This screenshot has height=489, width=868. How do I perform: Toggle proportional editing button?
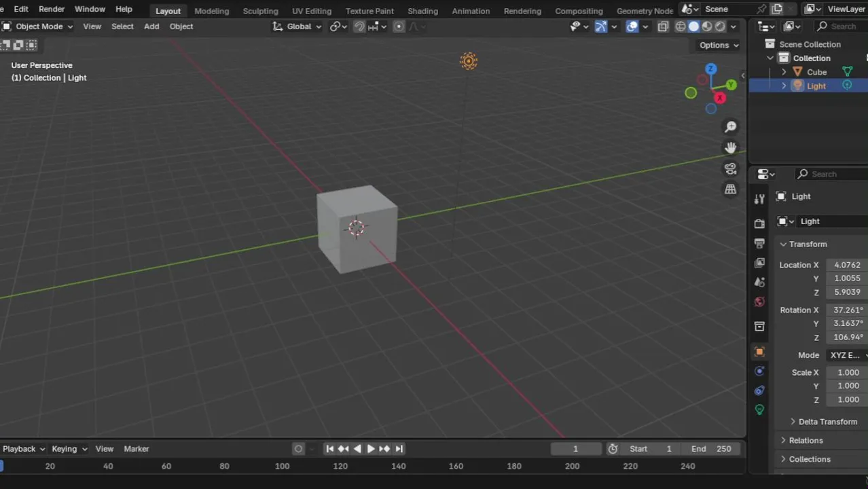(399, 26)
